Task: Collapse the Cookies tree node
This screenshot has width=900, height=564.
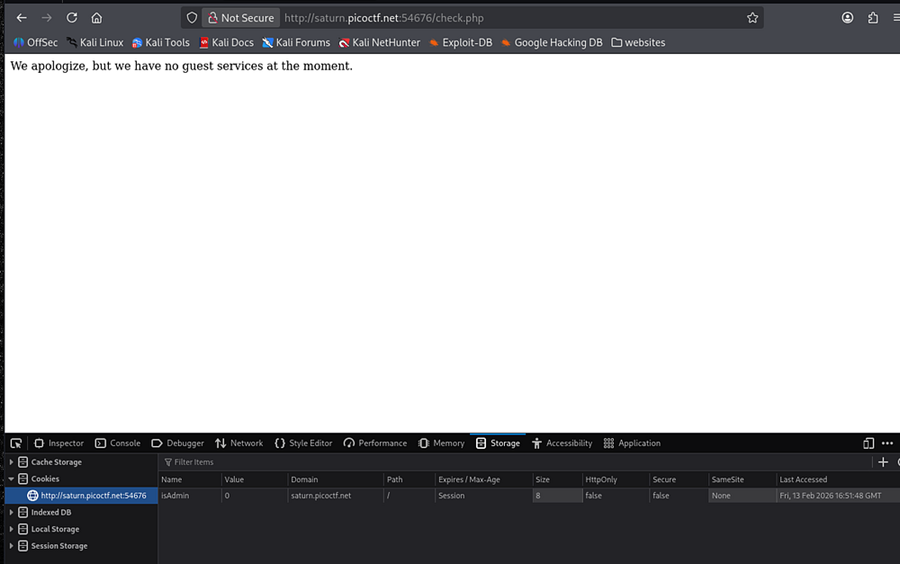Action: pos(12,479)
